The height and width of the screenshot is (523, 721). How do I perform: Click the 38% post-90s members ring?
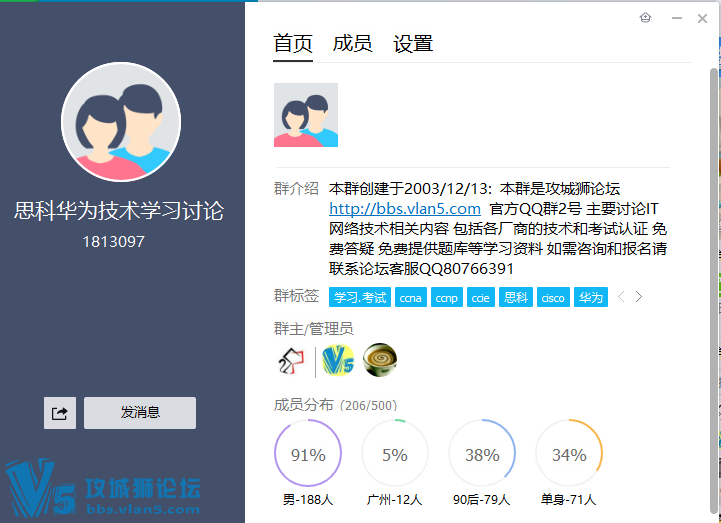[482, 455]
